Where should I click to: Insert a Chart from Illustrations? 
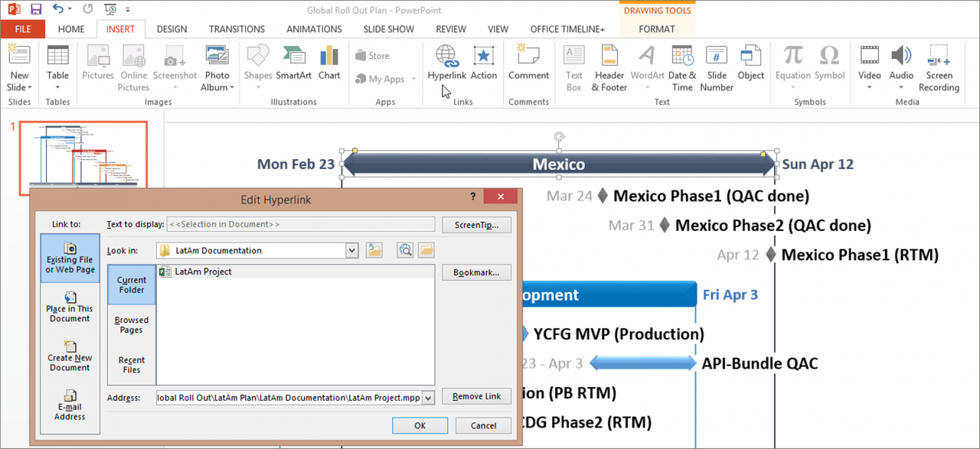(x=329, y=63)
